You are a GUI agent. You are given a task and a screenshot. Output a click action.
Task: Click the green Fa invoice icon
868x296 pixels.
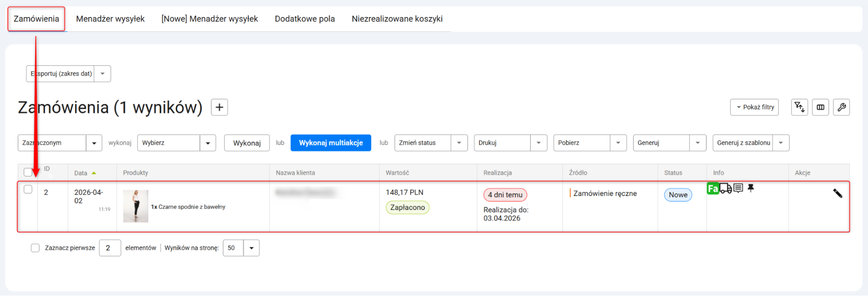tap(713, 189)
